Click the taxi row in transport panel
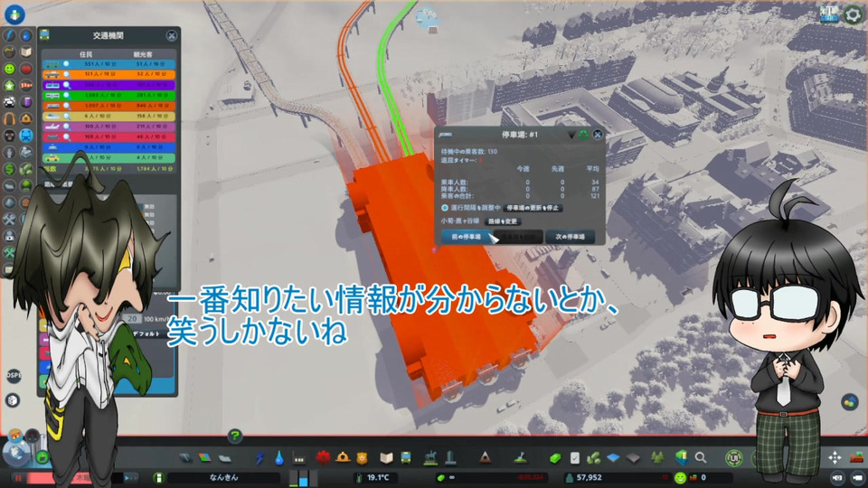Image resolution: width=868 pixels, height=488 pixels. tap(108, 157)
